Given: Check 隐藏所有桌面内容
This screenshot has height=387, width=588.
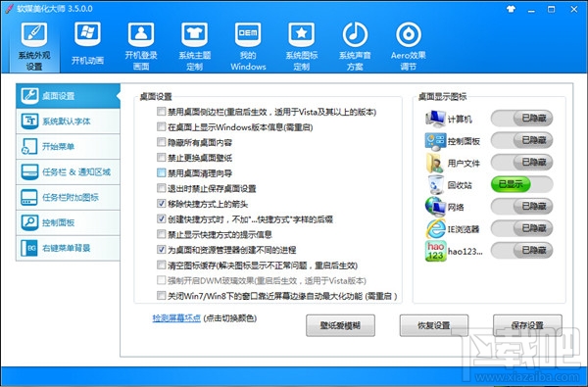Looking at the screenshot, I should tap(162, 142).
